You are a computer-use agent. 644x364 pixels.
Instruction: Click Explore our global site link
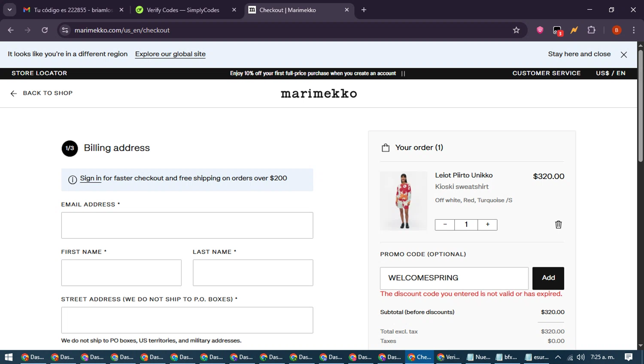(170, 54)
